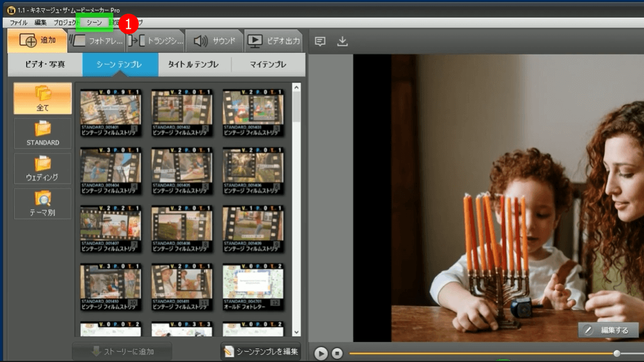The width and height of the screenshot is (644, 362).
Task: Select the STANDARD_001401 template thumbnail
Action: [x=111, y=113]
